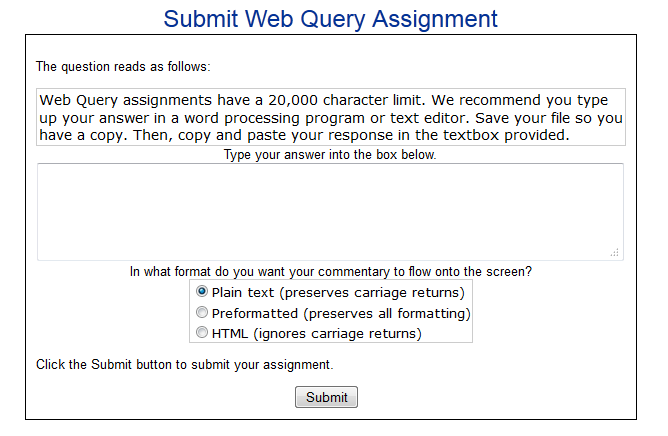Viewport: 668px width, 436px height.
Task: Click the question text box about character limit
Action: [x=331, y=117]
